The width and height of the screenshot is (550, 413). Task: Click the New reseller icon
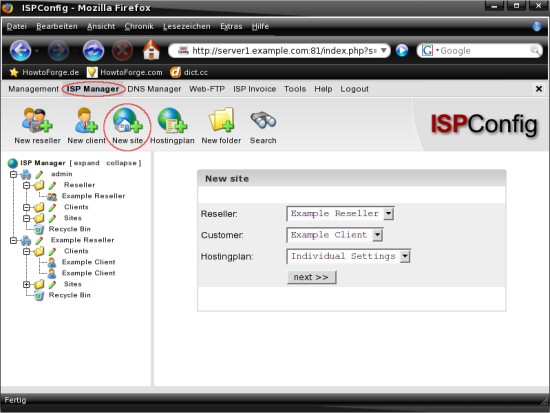[x=37, y=120]
